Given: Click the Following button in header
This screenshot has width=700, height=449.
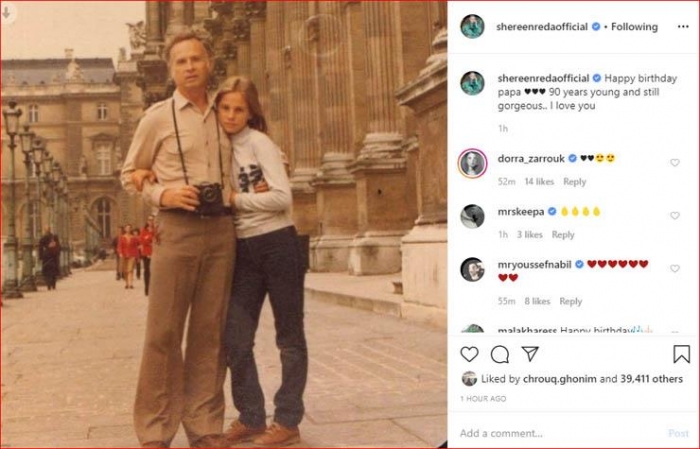Looking at the screenshot, I should coord(634,27).
